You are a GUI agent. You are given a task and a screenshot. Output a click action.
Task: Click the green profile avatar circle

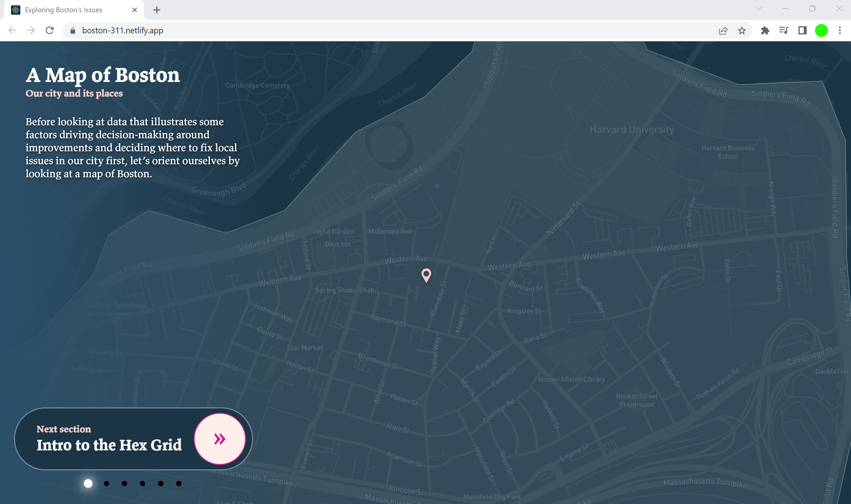(821, 31)
